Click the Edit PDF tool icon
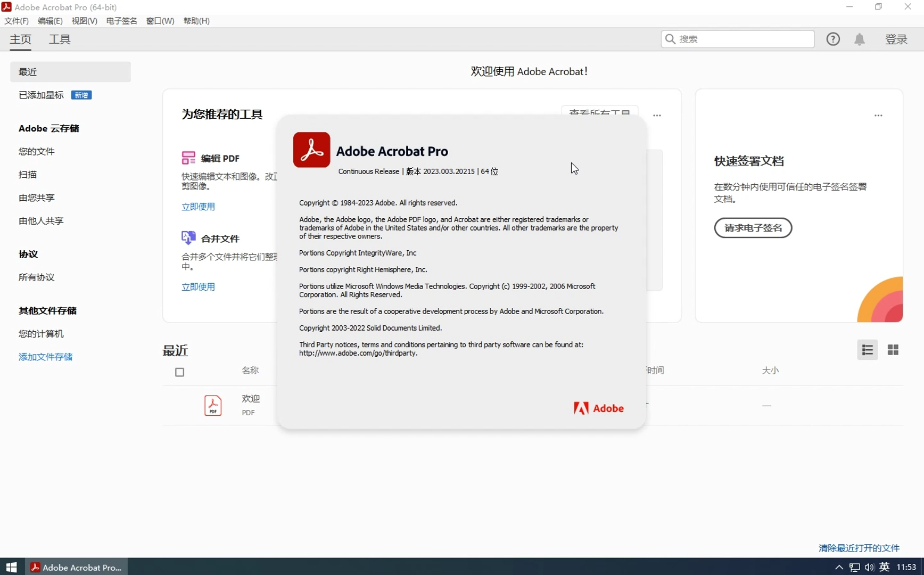Screen dimensions: 924x575 click(188, 158)
